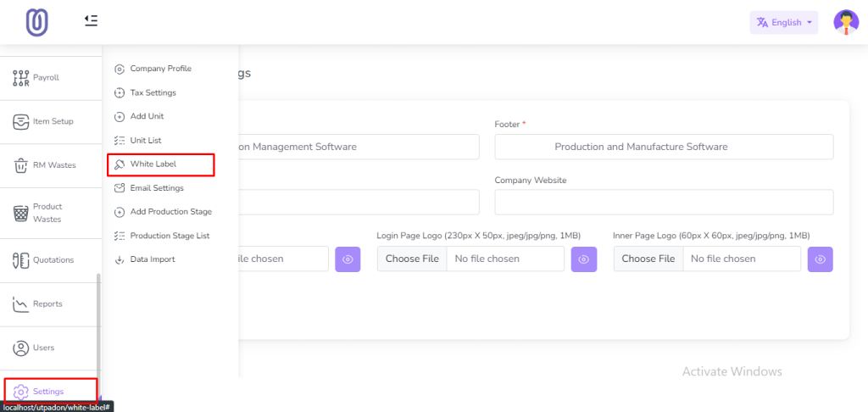Open Reports chart icon
868x412 pixels.
pyautogui.click(x=21, y=303)
